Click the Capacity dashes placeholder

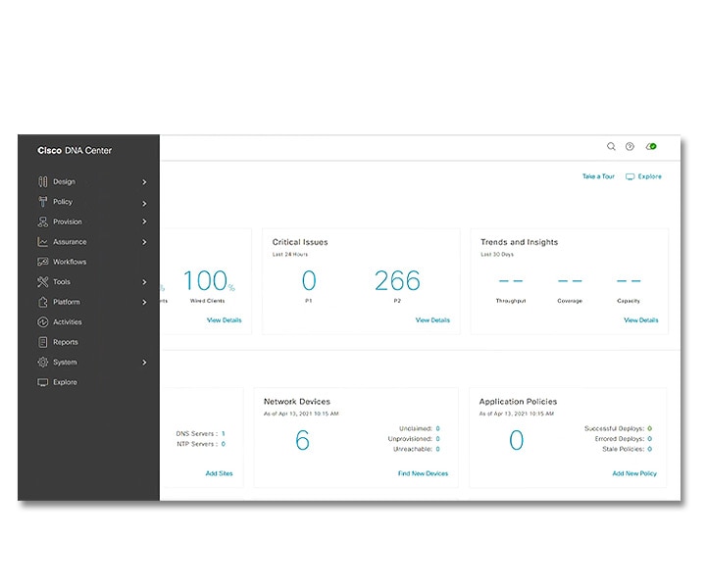point(629,280)
